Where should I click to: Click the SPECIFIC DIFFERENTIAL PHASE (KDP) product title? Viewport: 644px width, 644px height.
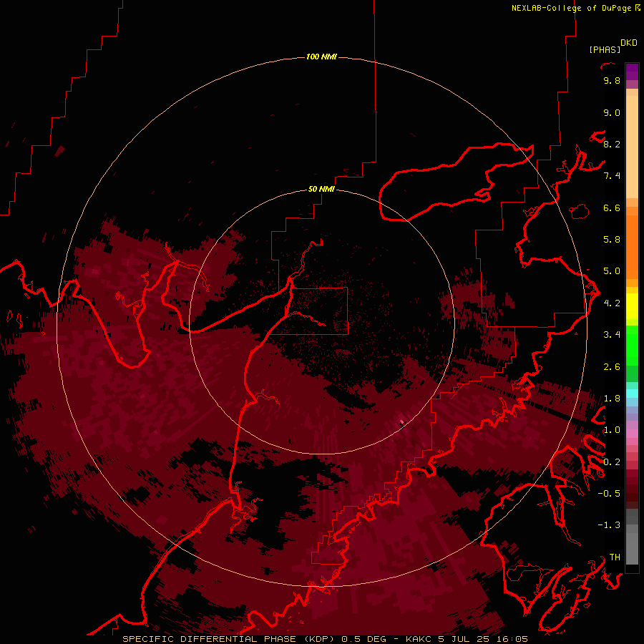pos(228,639)
